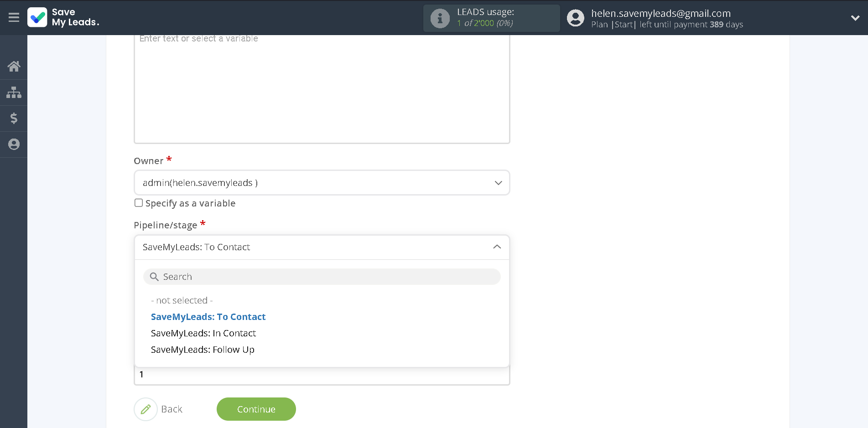The image size is (868, 428).
Task: Click the user avatar icon in header
Action: tap(575, 18)
